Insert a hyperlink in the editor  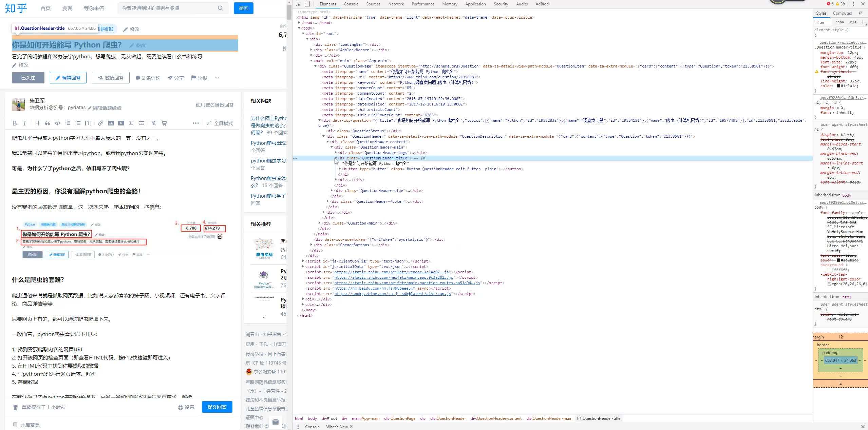point(101,123)
